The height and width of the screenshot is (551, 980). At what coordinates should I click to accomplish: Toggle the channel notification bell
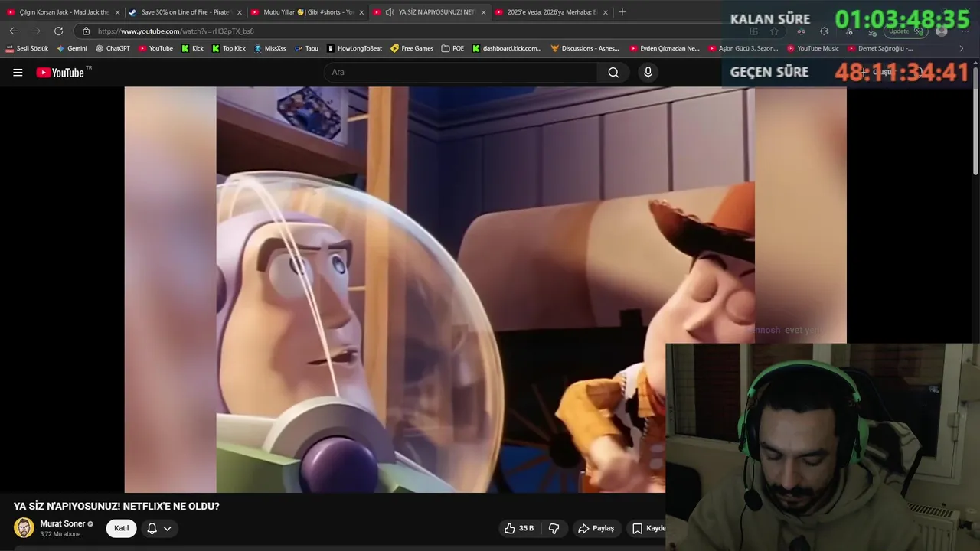click(152, 528)
